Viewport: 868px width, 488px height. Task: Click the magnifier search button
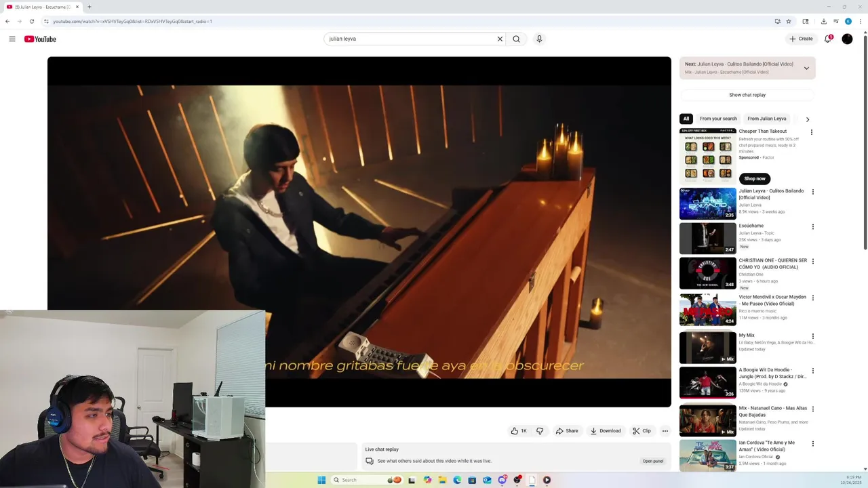[516, 39]
